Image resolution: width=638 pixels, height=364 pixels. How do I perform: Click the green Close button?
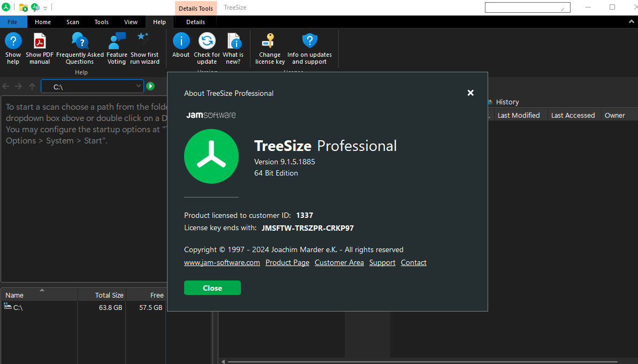[x=212, y=288]
